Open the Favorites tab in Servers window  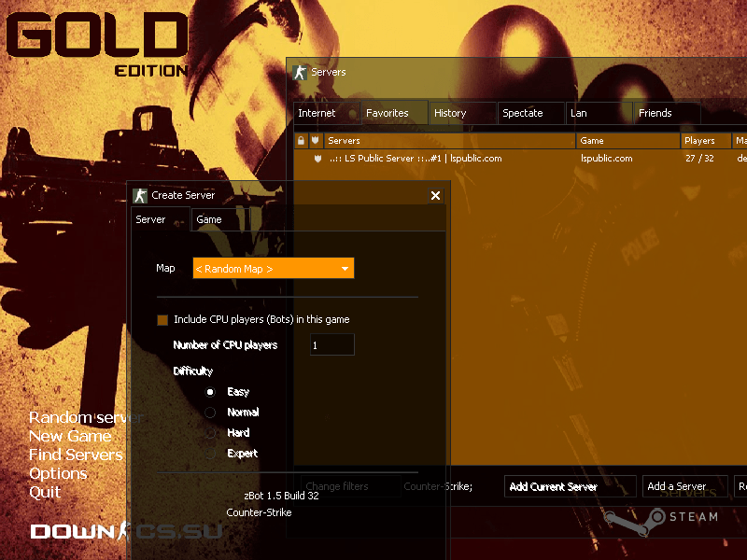pos(394,113)
